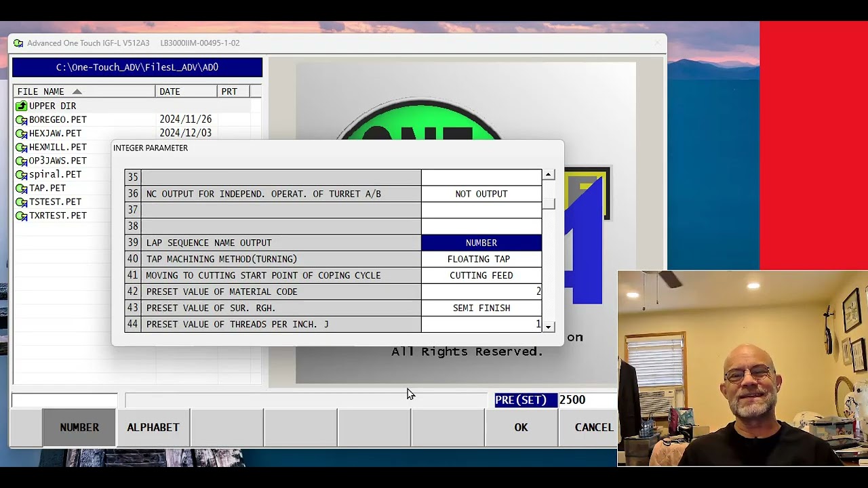
Task: Click the OP3JAWS.PET file icon
Action: 21,161
